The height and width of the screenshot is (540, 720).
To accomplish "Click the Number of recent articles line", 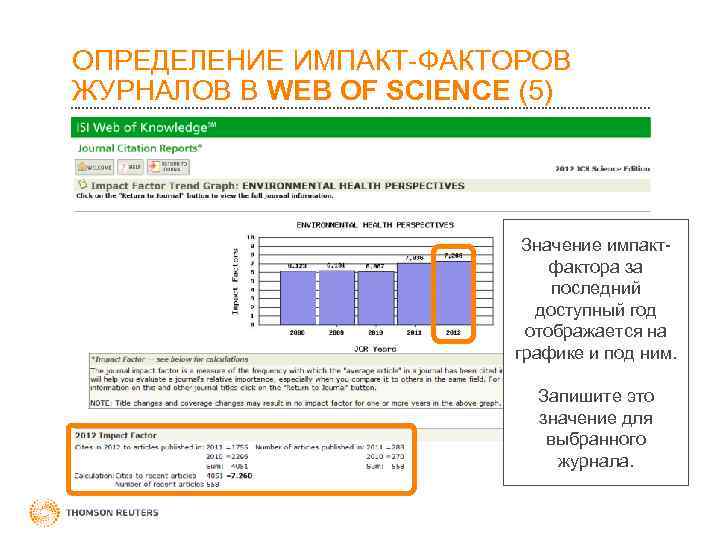I will click(x=167, y=484).
